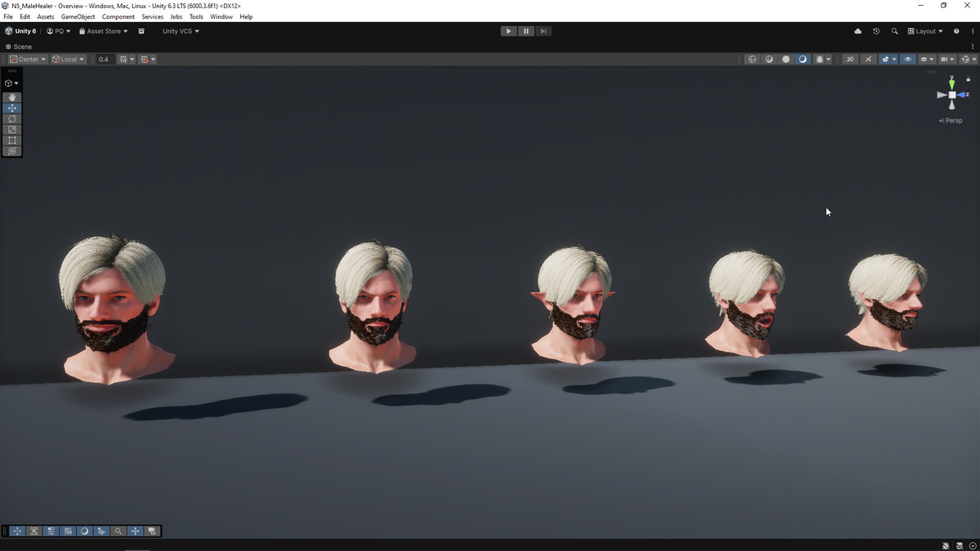Click the snap increment value field 0.4
Viewport: 980px width, 551px height.
tap(104, 60)
